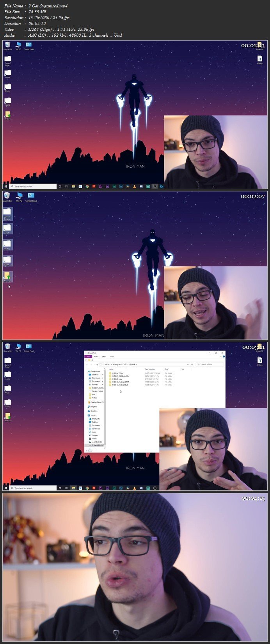Open the Share ribbon tab in Explorer

pos(104,357)
